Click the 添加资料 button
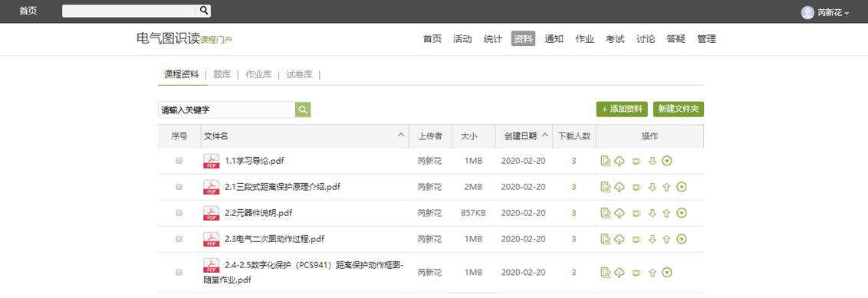Viewport: 868px width, 298px height. pyautogui.click(x=622, y=110)
